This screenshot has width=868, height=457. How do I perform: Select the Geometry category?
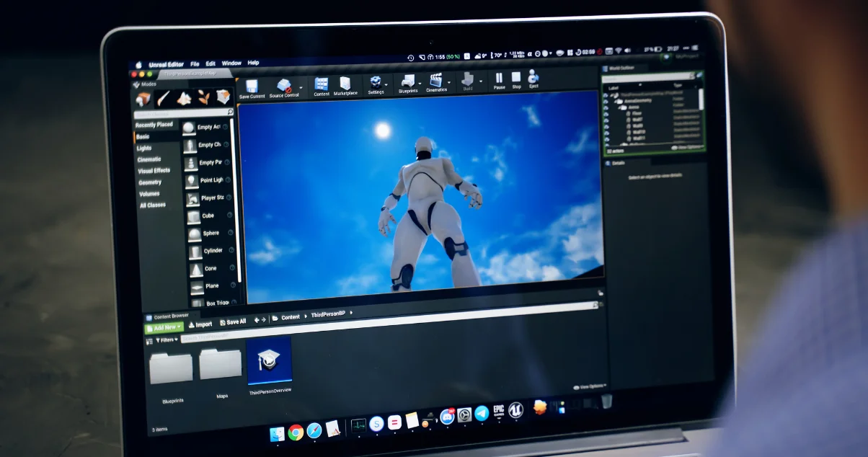[150, 182]
